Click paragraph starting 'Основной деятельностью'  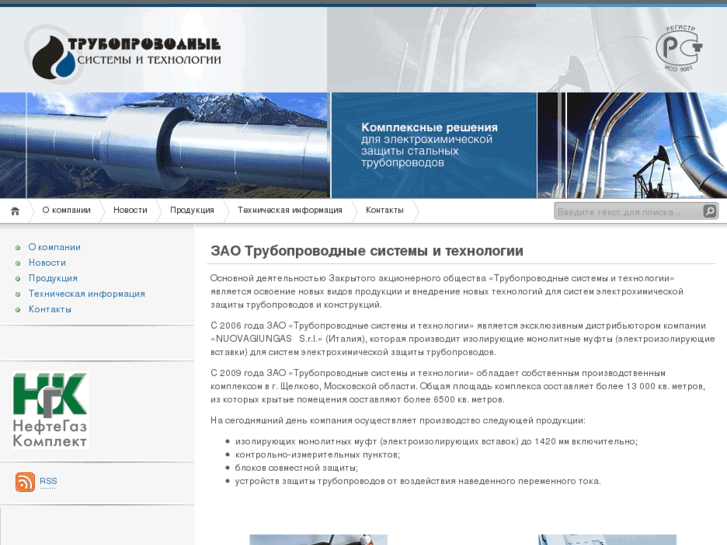click(x=446, y=291)
